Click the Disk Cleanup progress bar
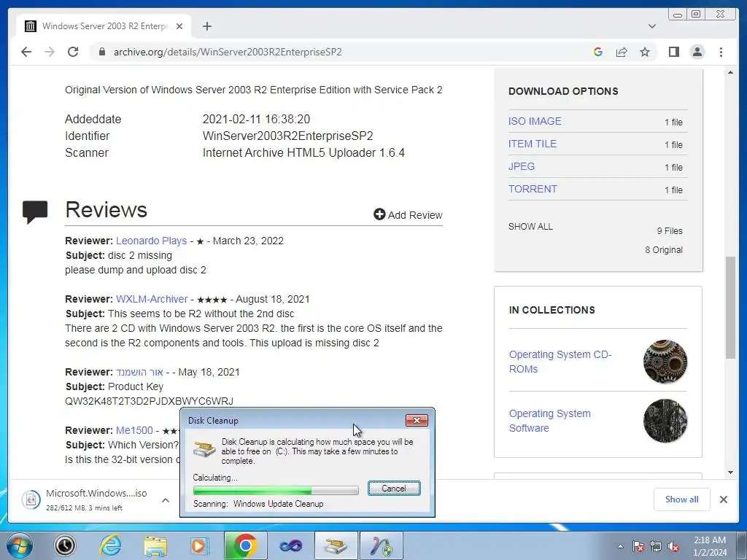 click(276, 490)
